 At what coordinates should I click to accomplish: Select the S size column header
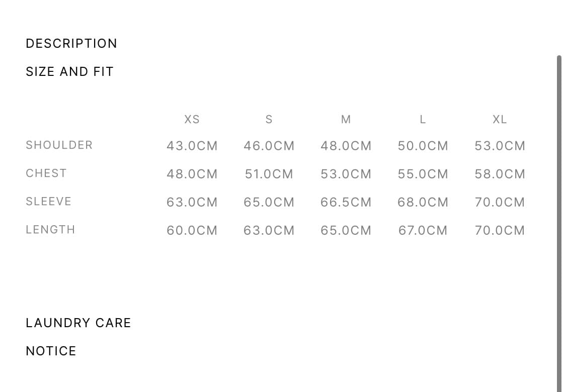tap(269, 120)
